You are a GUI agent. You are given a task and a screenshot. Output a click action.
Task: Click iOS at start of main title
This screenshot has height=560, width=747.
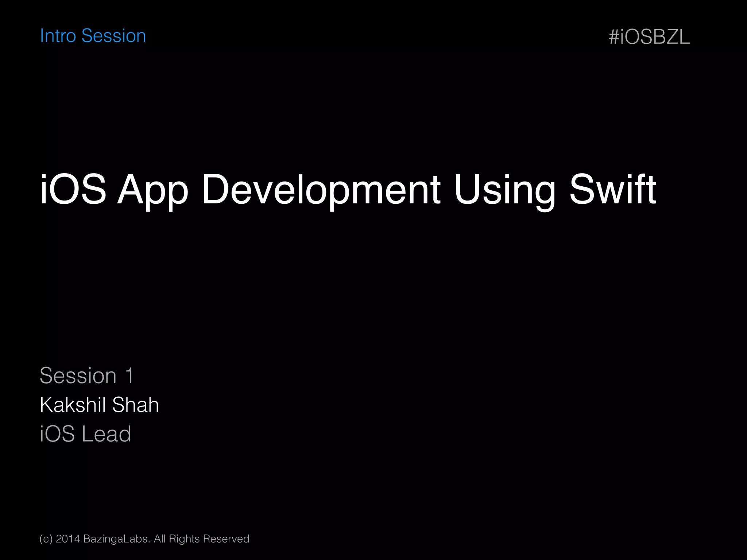pyautogui.click(x=73, y=190)
